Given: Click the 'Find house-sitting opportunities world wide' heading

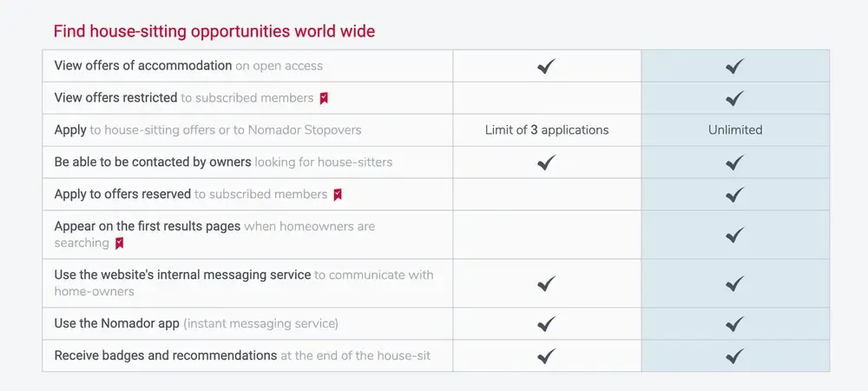Looking at the screenshot, I should click(x=214, y=31).
